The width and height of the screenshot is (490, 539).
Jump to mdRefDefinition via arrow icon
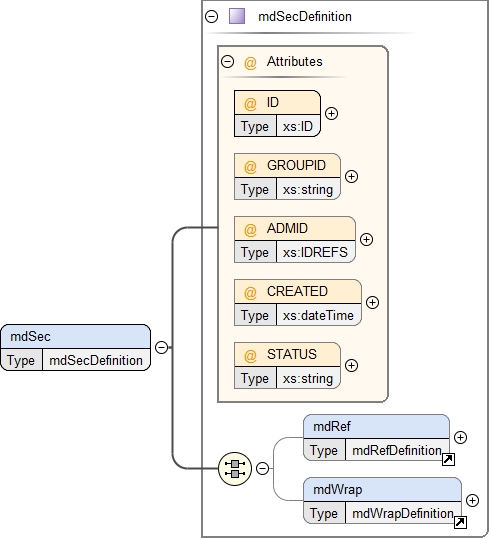[448, 459]
